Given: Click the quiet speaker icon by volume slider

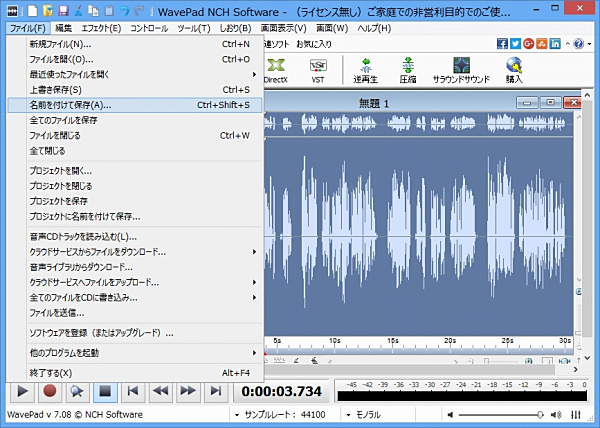Looking at the screenshot, I should tap(450, 415).
